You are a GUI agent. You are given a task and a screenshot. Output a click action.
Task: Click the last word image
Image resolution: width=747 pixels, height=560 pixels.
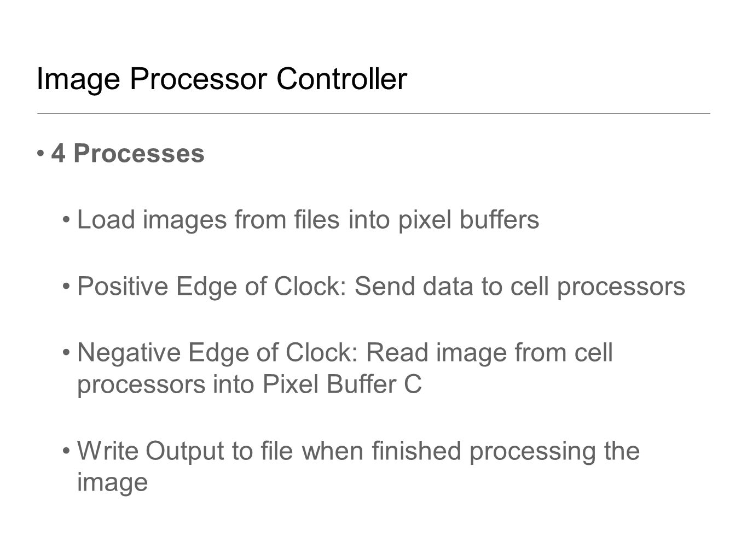[113, 483]
